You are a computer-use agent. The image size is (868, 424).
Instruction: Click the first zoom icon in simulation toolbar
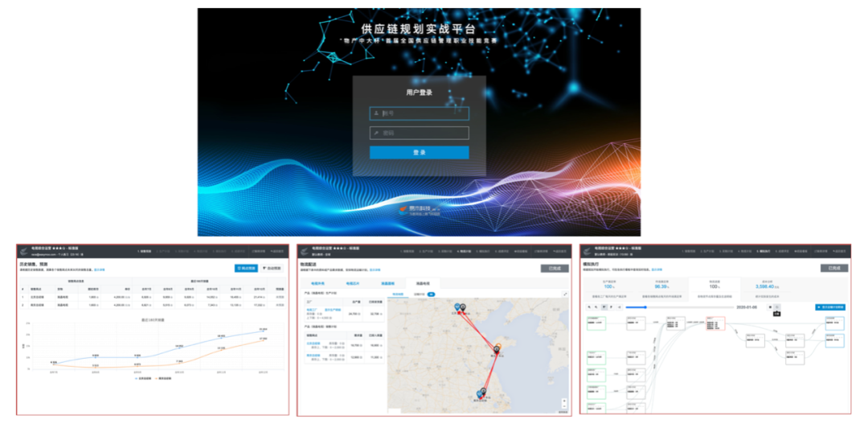point(588,307)
